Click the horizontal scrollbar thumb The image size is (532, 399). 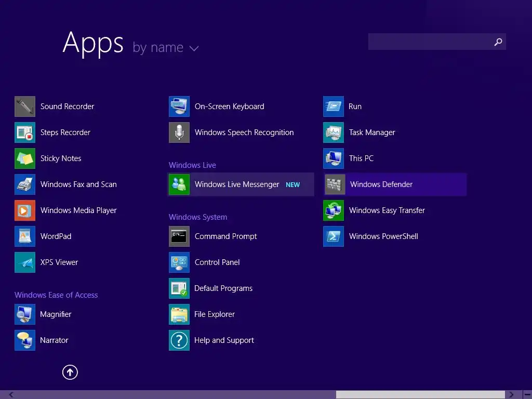point(420,395)
